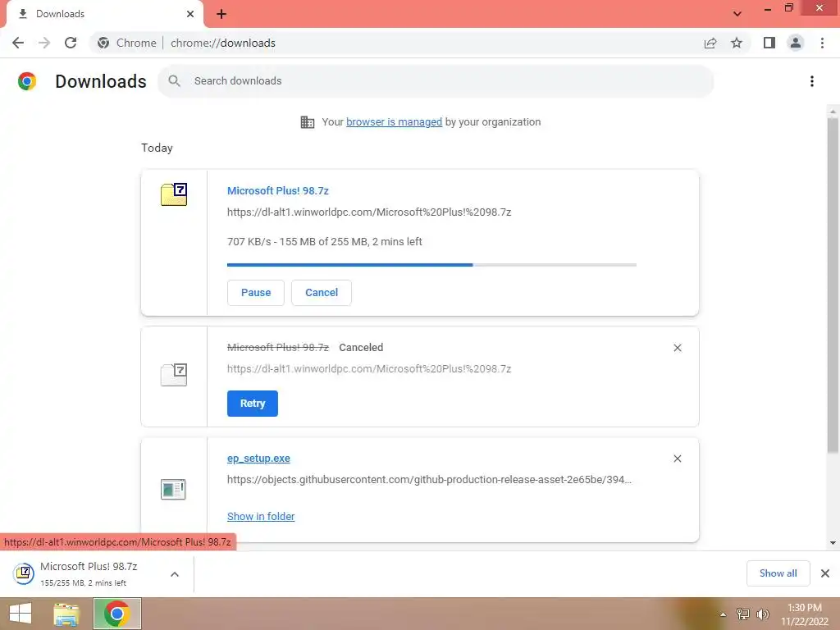This screenshot has width=840, height=630.
Task: Close the bottom downloads shelf
Action: pyautogui.click(x=825, y=573)
